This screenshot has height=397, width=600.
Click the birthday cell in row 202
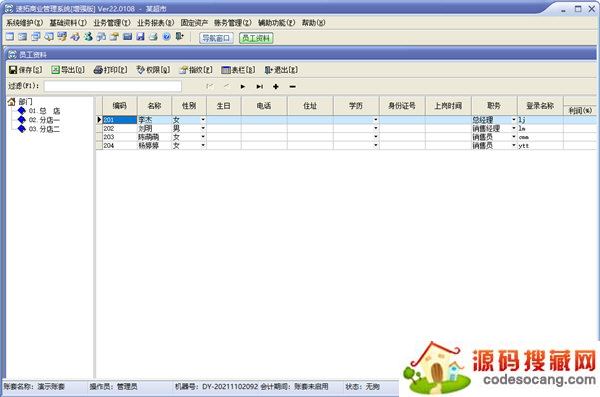point(224,128)
